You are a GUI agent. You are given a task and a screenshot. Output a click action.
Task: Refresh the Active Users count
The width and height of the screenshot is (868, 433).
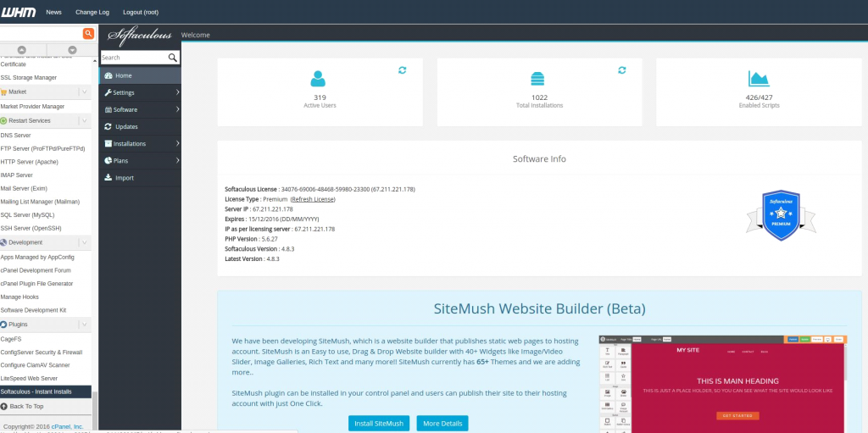[x=403, y=70]
